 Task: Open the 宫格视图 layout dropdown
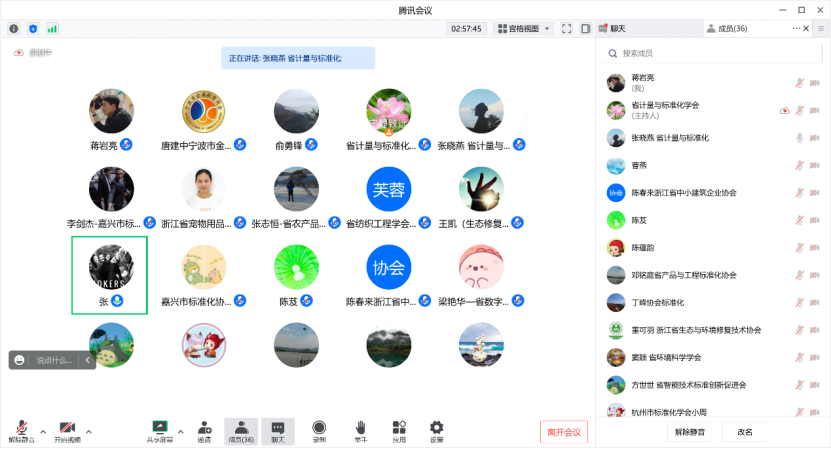(x=523, y=29)
